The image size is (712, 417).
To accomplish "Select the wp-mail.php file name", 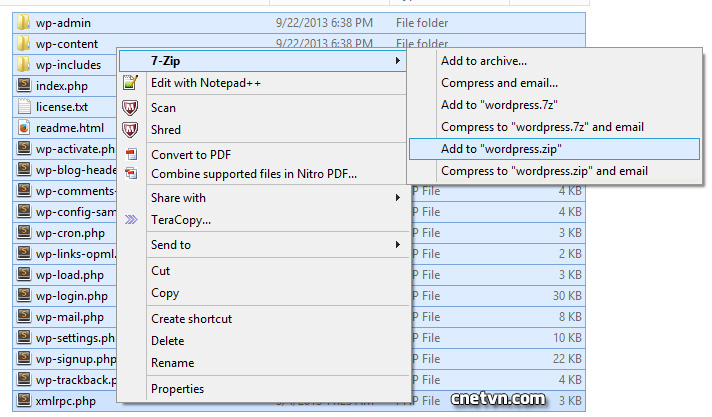I will click(x=69, y=317).
